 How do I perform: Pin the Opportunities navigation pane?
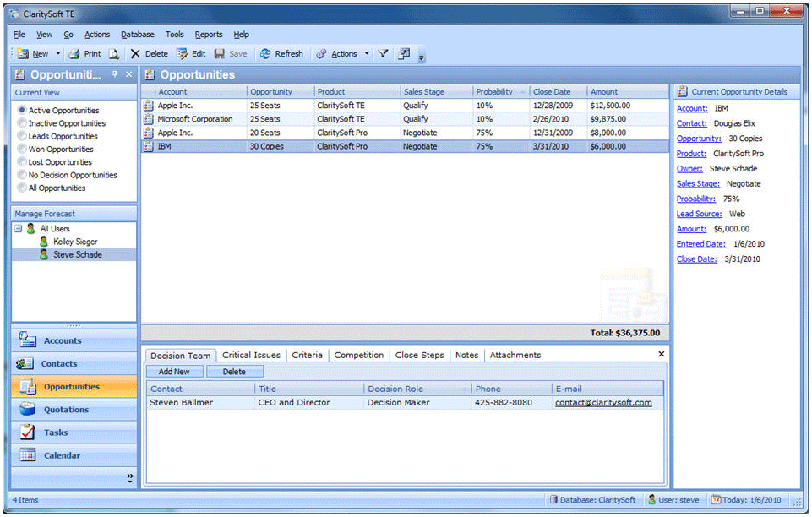point(115,74)
